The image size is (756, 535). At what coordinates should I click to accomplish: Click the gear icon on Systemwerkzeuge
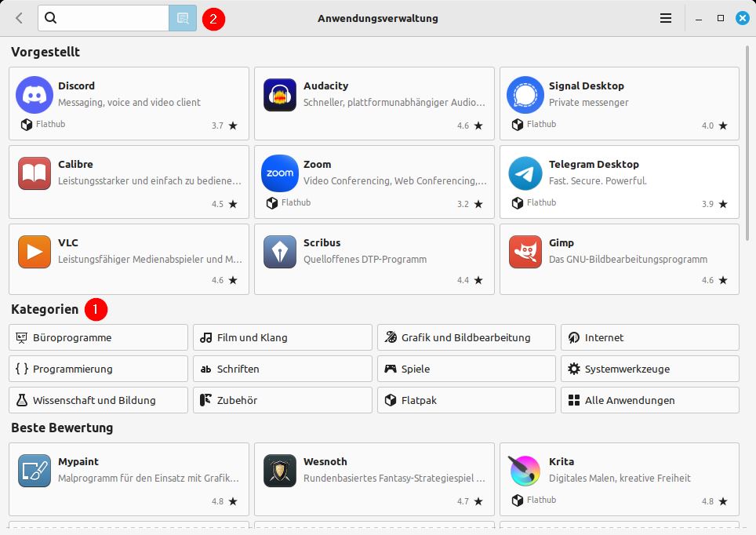573,369
